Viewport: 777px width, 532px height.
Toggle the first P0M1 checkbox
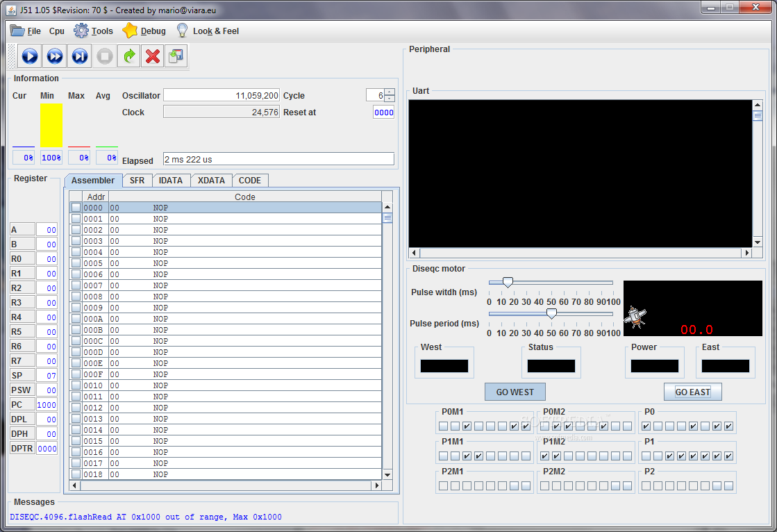click(444, 426)
